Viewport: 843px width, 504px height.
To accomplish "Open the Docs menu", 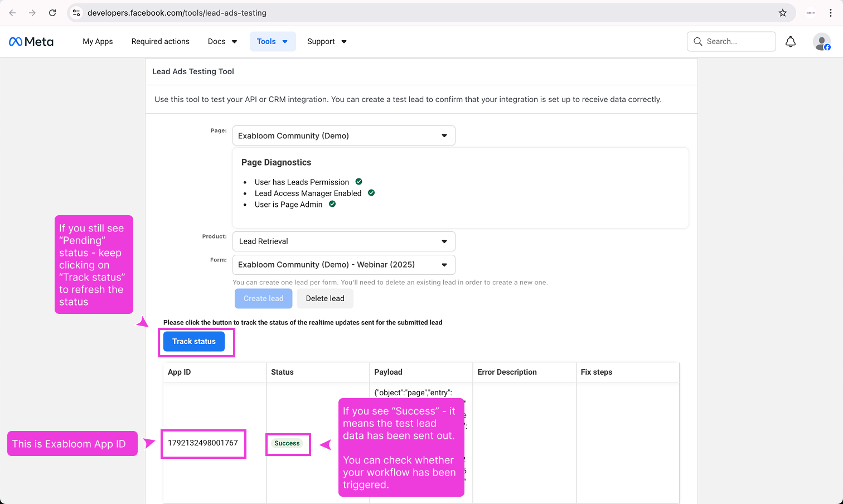I will tap(222, 42).
